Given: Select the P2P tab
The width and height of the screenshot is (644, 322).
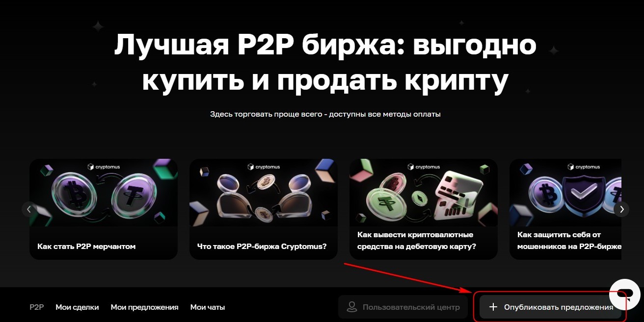Looking at the screenshot, I should tap(37, 307).
